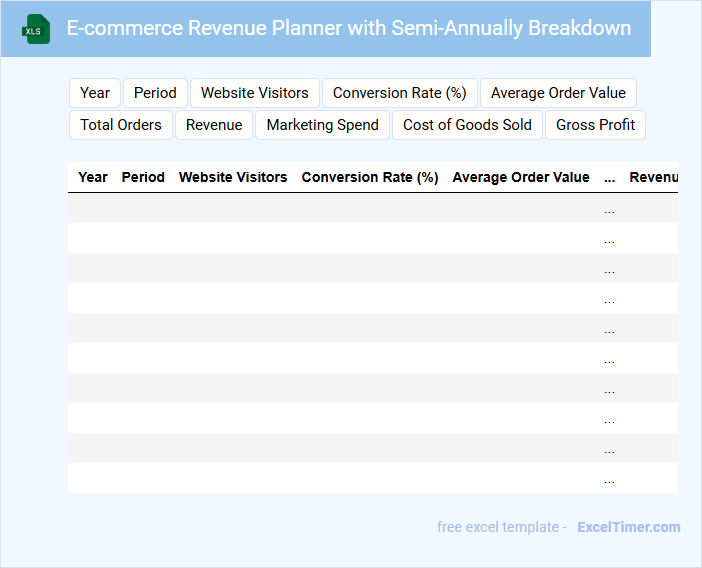The width and height of the screenshot is (702, 568).
Task: Open the Marketing Spend tag
Action: [322, 125]
